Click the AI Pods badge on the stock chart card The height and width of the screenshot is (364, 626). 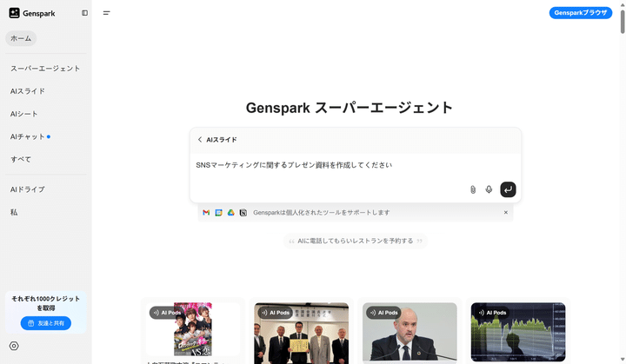pos(492,313)
